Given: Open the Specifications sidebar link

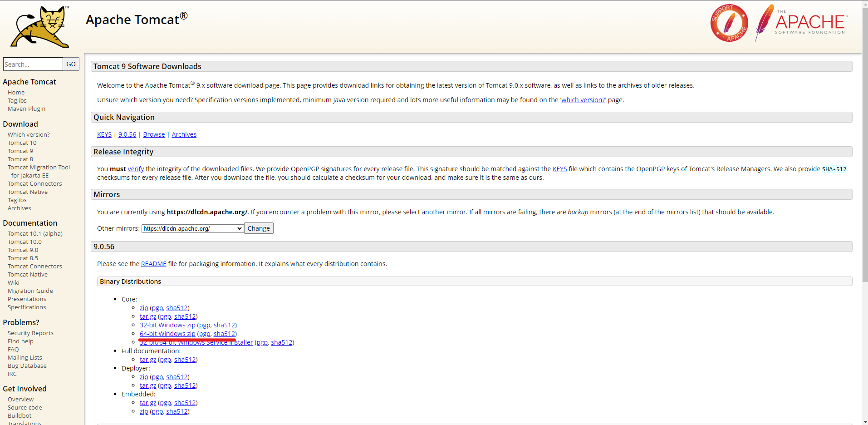Looking at the screenshot, I should [x=27, y=307].
